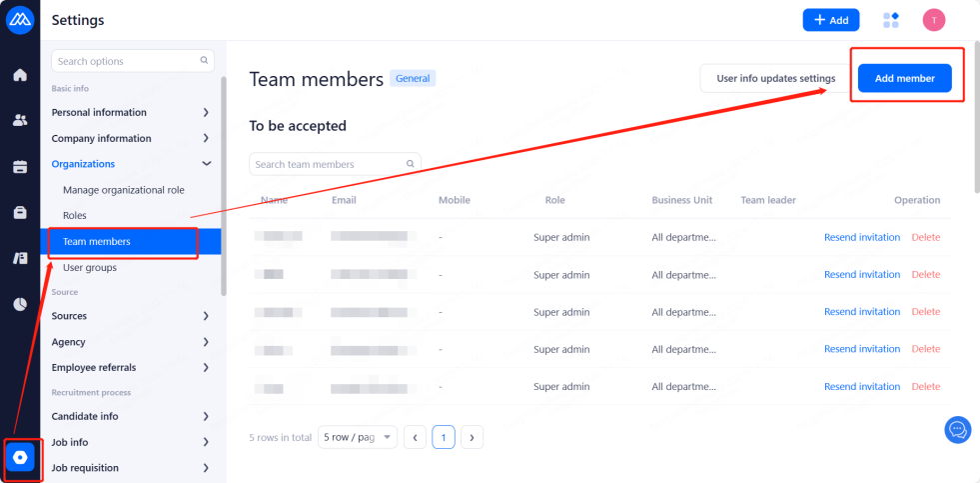Expand the Employee referrals section
The width and height of the screenshot is (980, 483).
(206, 368)
